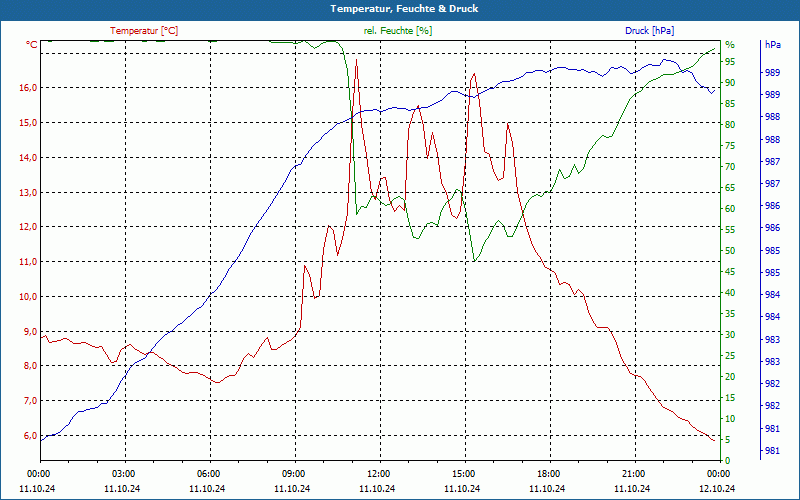Click the "80" humidity axis value
The width and height of the screenshot is (800, 500).
click(x=730, y=124)
